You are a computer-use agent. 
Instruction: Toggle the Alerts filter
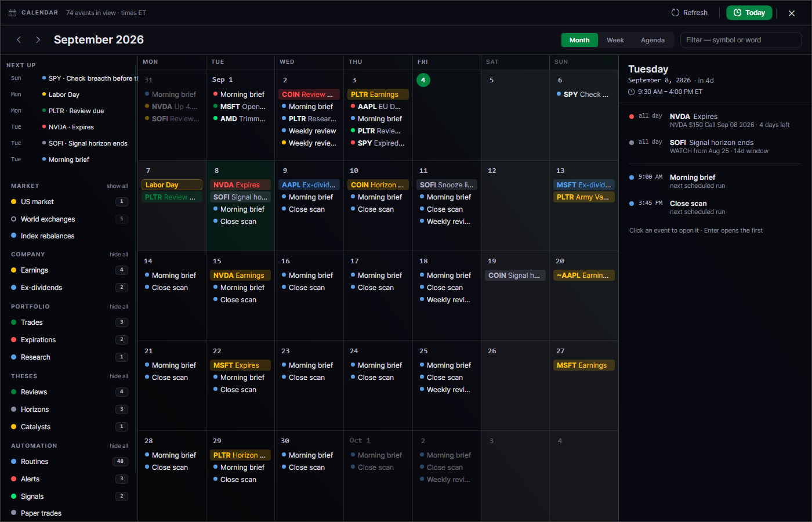pos(69,479)
